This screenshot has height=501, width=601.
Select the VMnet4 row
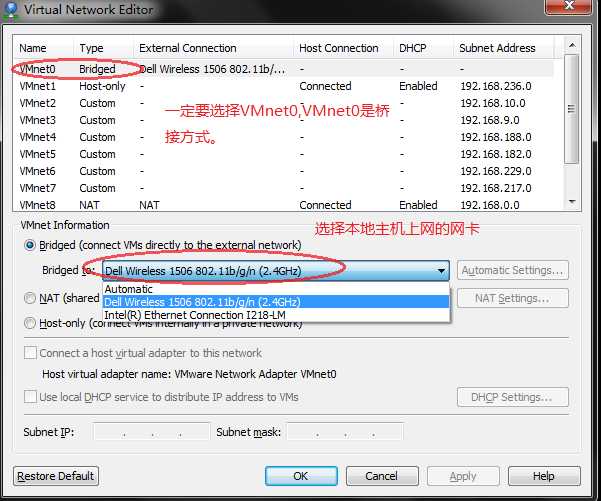[x=284, y=137]
